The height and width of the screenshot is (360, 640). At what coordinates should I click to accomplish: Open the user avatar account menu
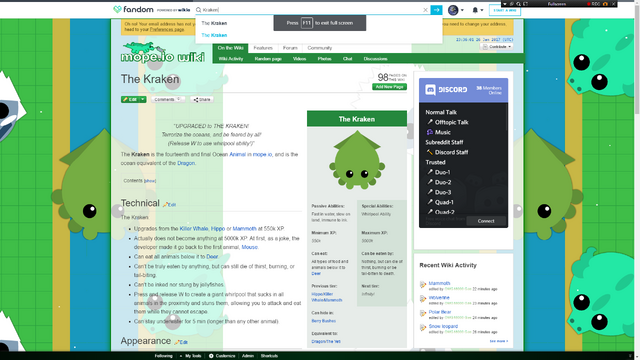tap(455, 10)
